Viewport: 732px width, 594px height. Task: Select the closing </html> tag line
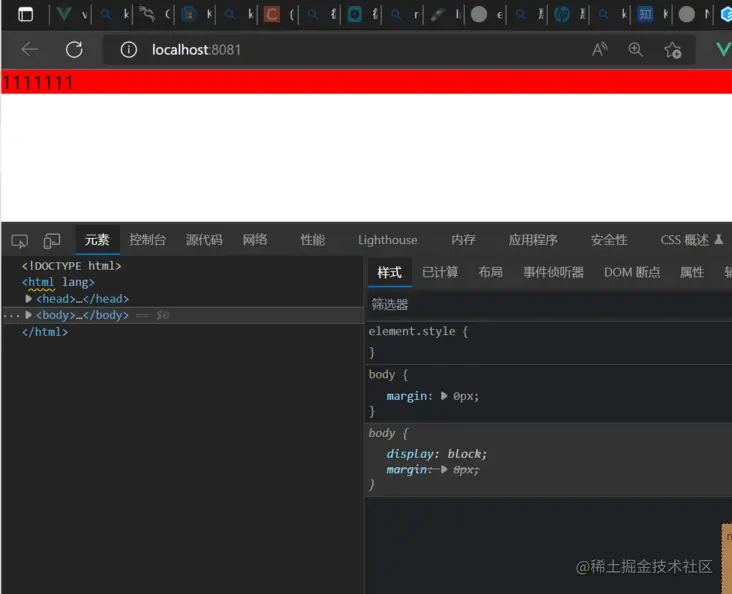[x=45, y=332]
